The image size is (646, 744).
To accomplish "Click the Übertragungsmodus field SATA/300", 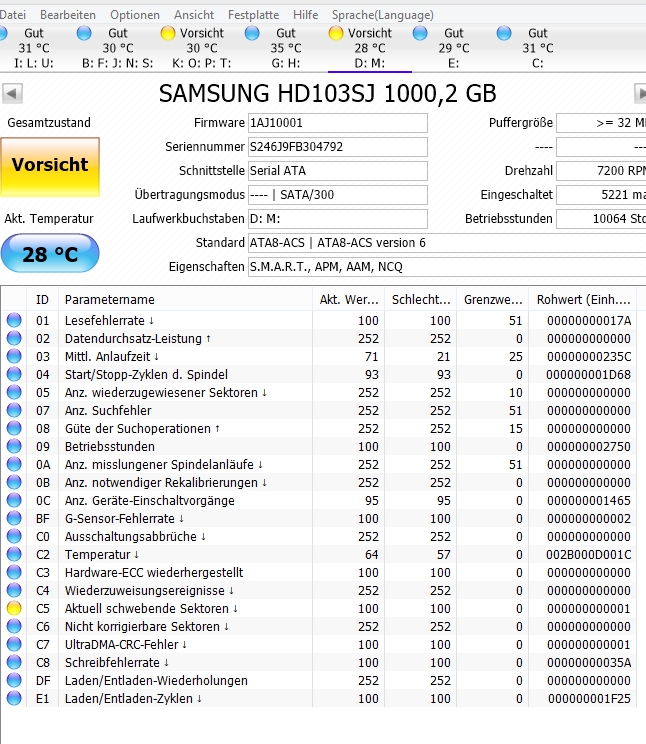I will pos(337,195).
